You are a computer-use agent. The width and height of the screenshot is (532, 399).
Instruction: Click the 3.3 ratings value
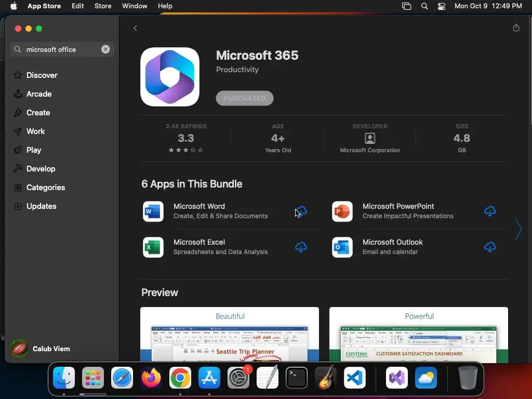point(186,138)
